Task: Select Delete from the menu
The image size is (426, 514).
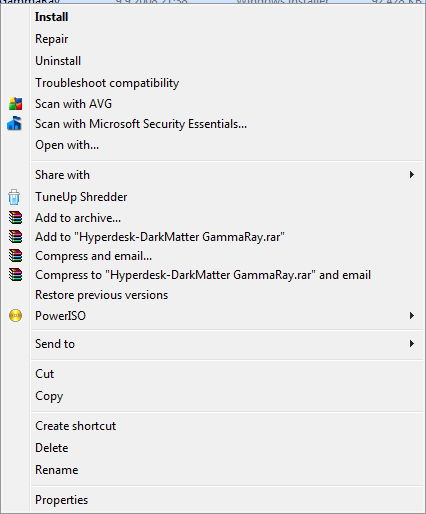Action: [x=52, y=448]
